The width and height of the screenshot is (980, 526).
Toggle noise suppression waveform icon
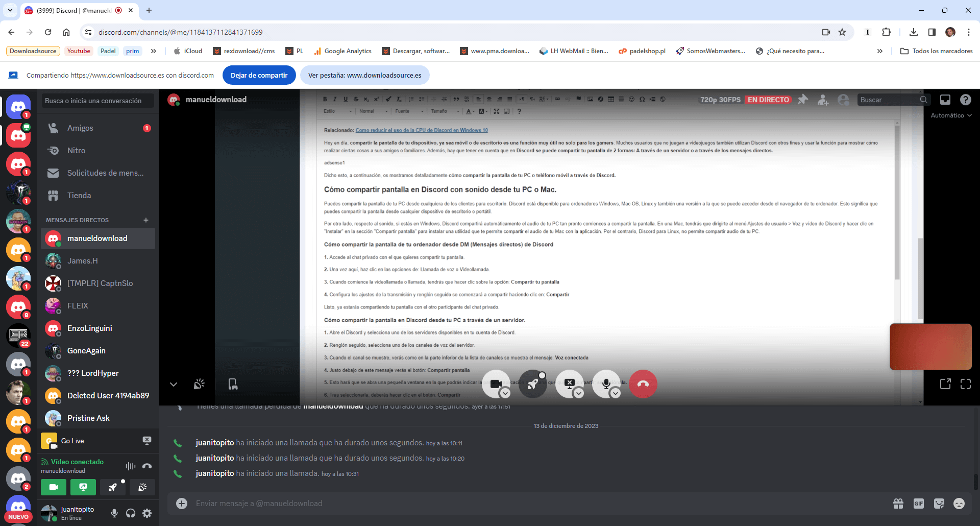131,466
